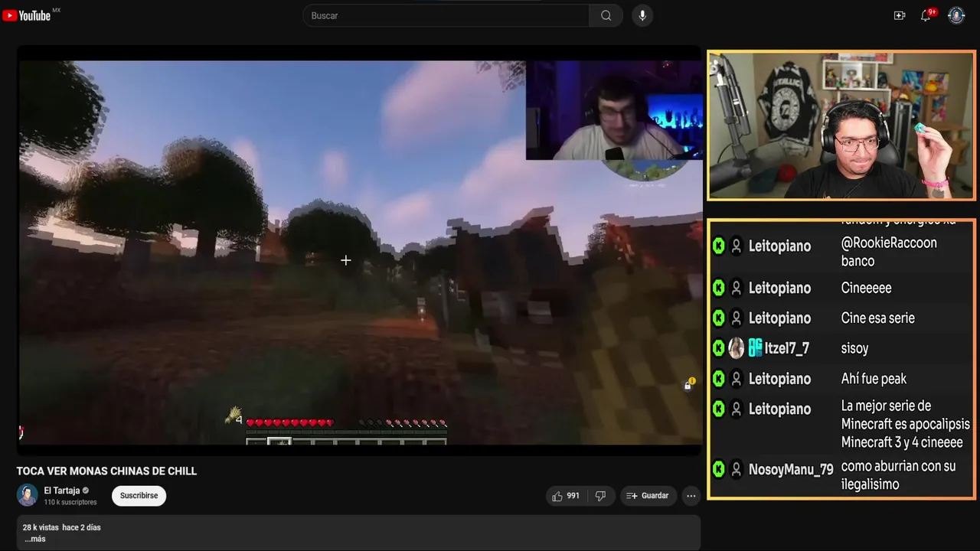Click the Minecraft video player
The height and width of the screenshot is (551, 980).
point(360,252)
